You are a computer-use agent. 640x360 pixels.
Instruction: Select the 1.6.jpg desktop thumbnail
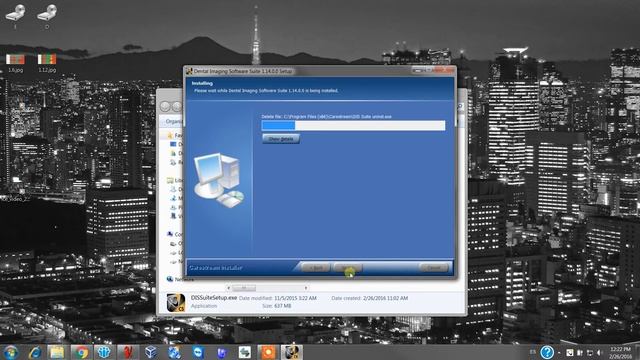pyautogui.click(x=16, y=63)
